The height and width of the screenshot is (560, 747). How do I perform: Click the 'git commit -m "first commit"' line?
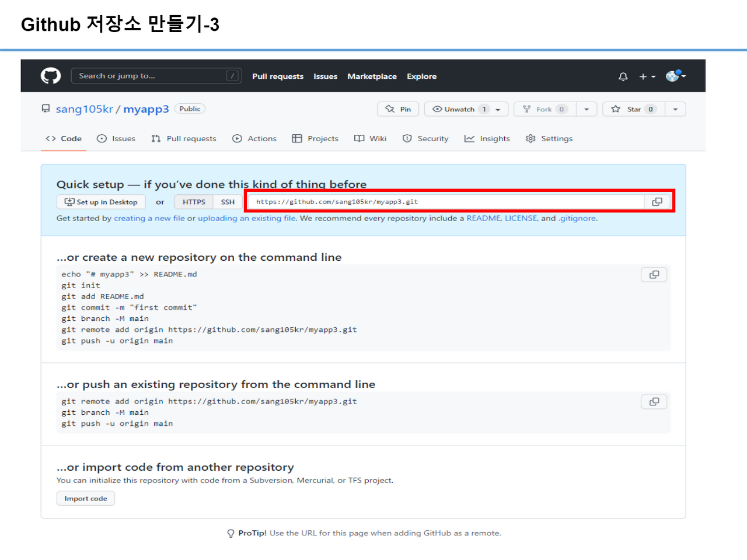[x=130, y=307]
